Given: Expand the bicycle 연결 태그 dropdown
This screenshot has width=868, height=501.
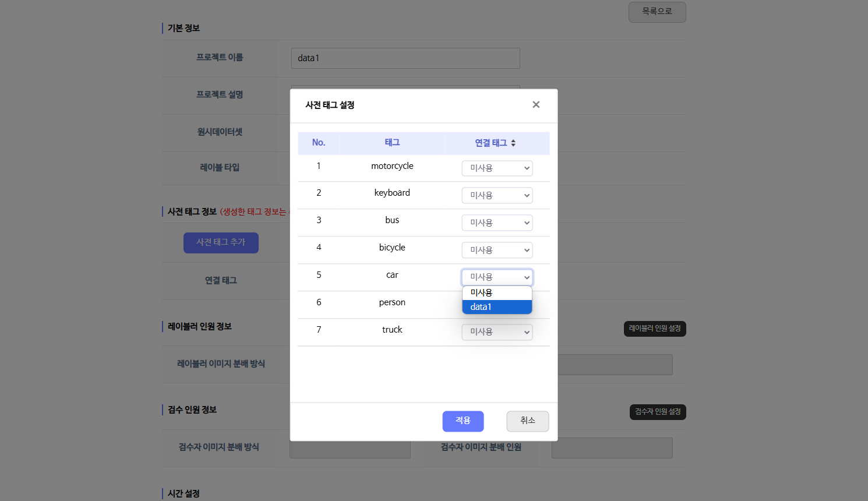Looking at the screenshot, I should pyautogui.click(x=497, y=250).
